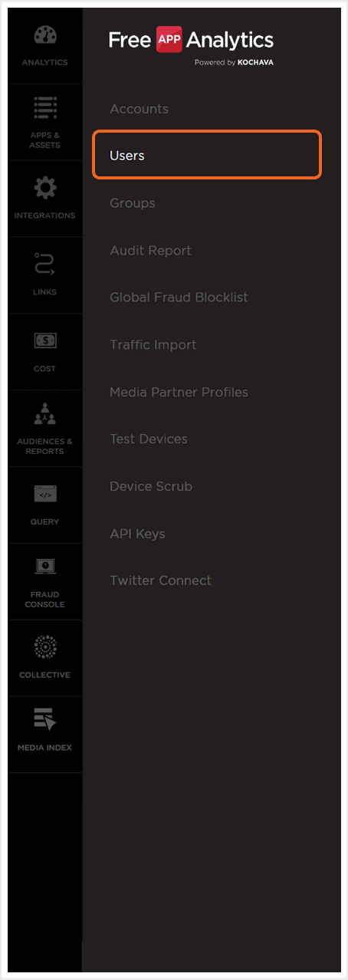Open the Audit Report entry
The width and height of the screenshot is (348, 980).
coord(150,251)
